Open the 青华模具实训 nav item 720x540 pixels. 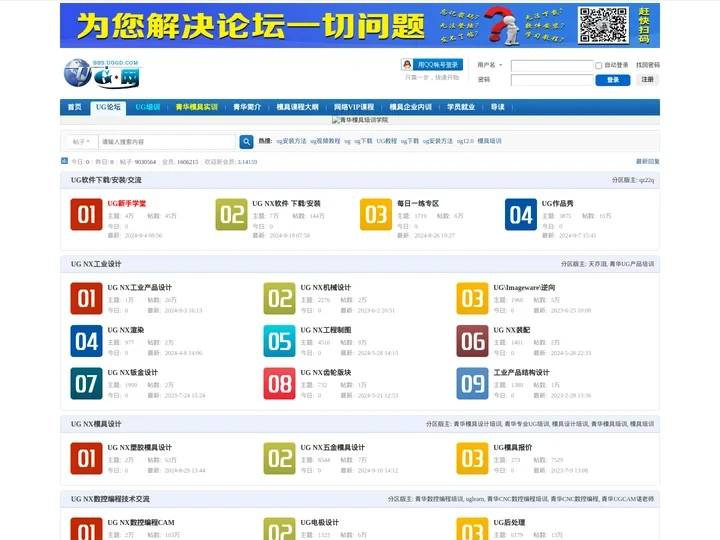(x=197, y=107)
